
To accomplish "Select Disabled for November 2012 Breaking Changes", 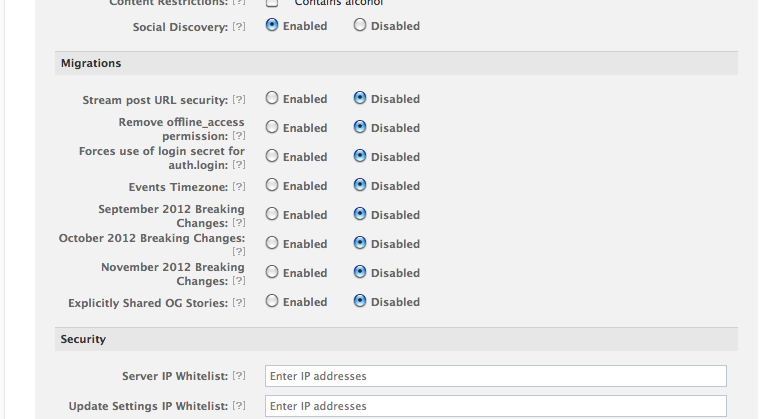I will pyautogui.click(x=360, y=272).
